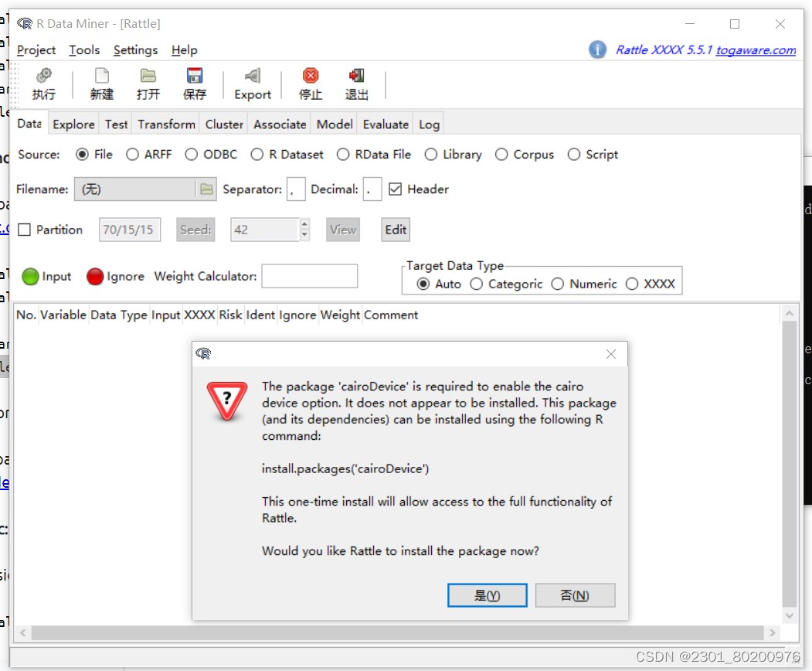Viewport: 812px width, 671px height.
Task: Select the ARFF source option
Action: [132, 155]
